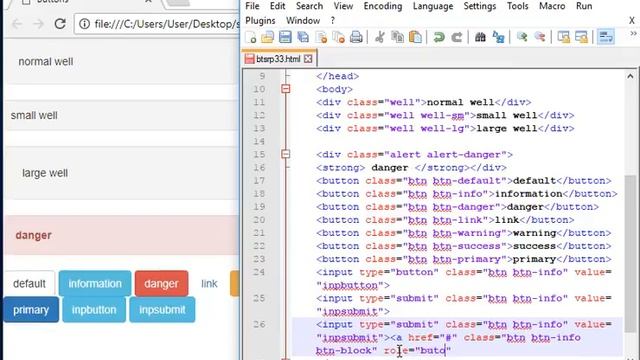This screenshot has width=640, height=360.
Task: Click the 'large well' text in browser
Action: (x=45, y=173)
